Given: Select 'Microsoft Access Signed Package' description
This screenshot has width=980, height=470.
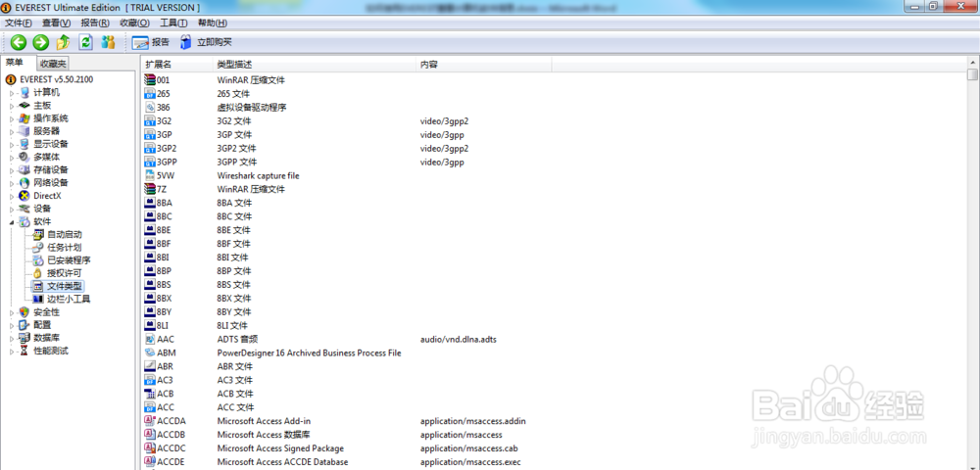Looking at the screenshot, I should pos(280,448).
